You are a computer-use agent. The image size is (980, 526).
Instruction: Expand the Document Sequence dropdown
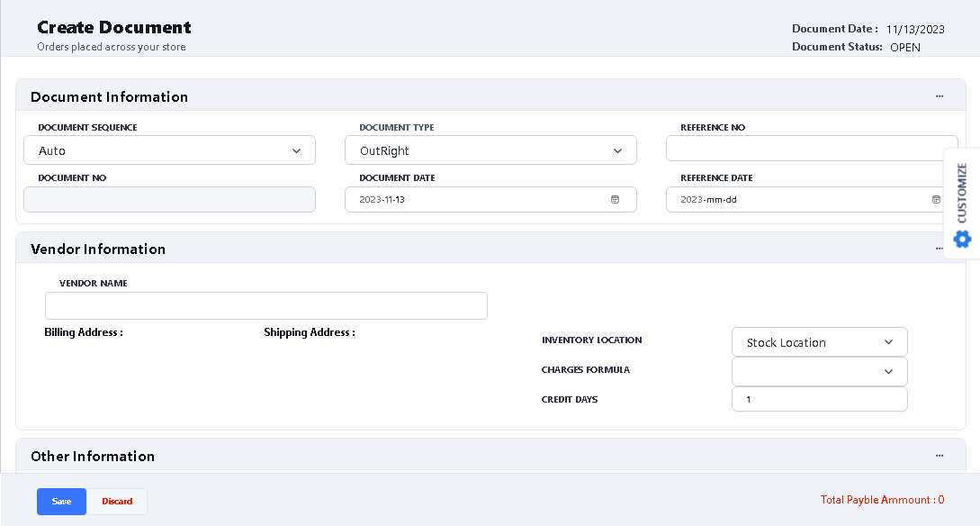point(169,150)
